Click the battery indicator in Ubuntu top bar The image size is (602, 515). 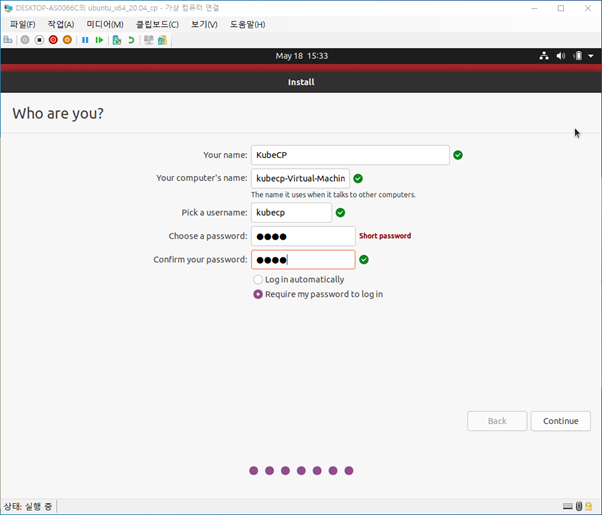click(x=578, y=56)
